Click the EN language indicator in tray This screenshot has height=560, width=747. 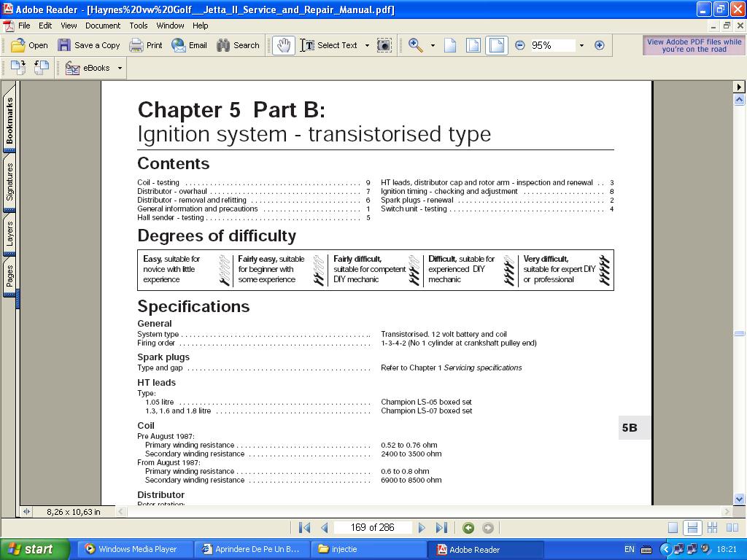pos(629,549)
